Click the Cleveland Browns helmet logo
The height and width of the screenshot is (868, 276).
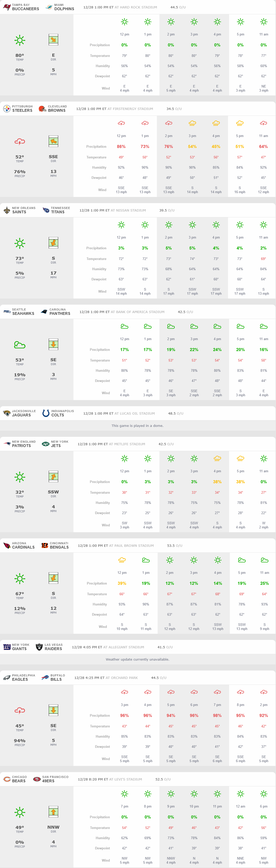point(42,108)
